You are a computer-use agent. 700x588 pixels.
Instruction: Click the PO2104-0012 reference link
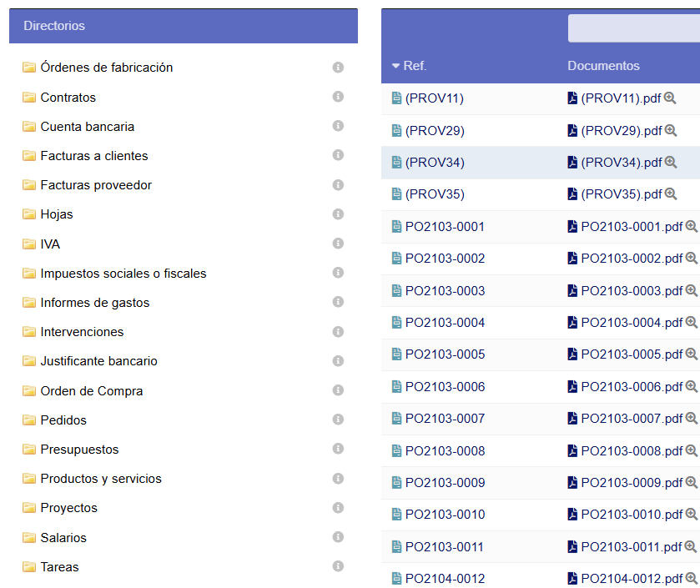[445, 579]
